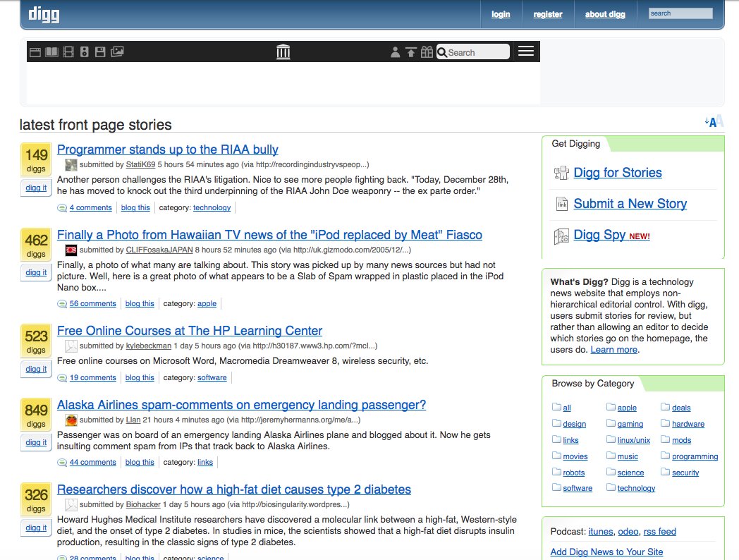Click the text size adjuster icon
Screen dimensions: 739x560
[714, 121]
